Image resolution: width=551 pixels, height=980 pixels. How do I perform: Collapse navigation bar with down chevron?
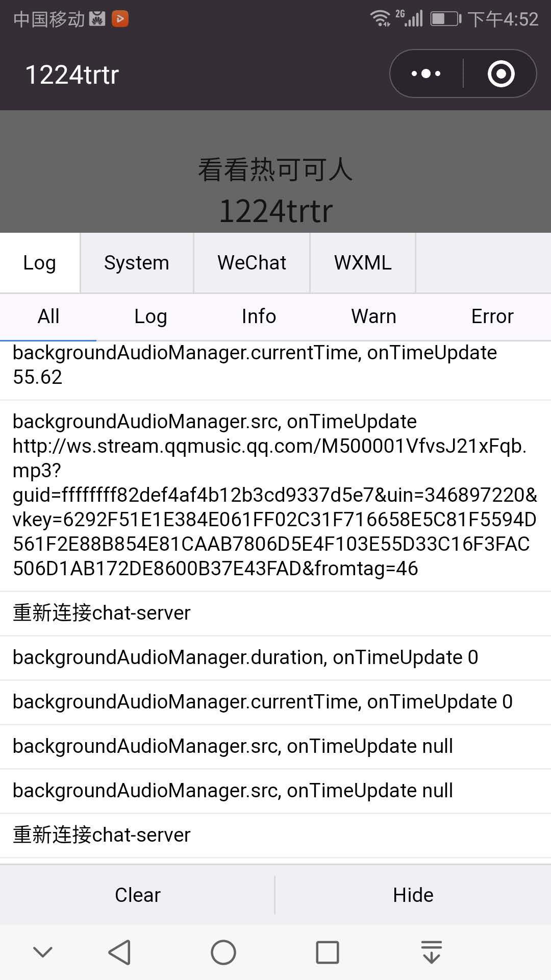click(43, 952)
